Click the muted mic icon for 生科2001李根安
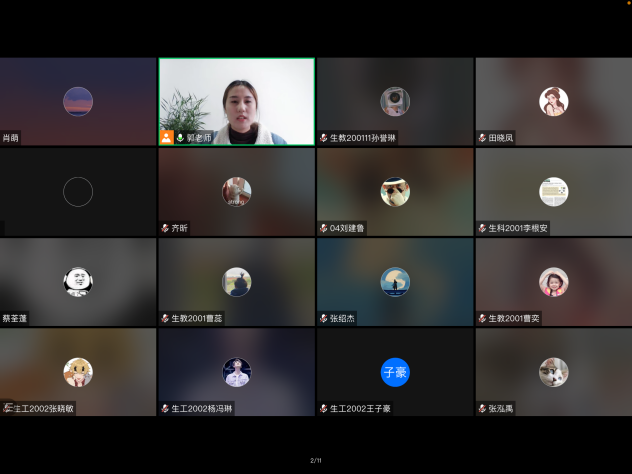Screen dimensions: 632x474 click(482, 228)
